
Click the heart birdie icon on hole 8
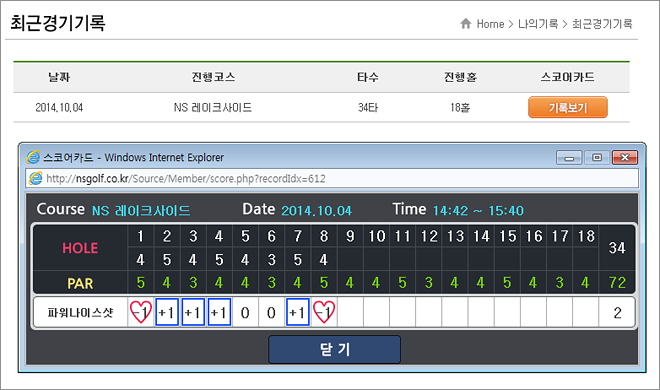(324, 312)
